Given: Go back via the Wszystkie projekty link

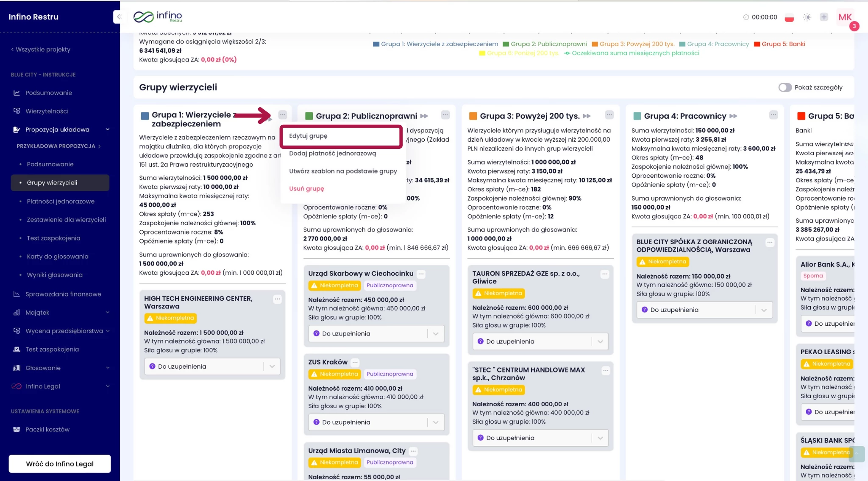Looking at the screenshot, I should click(41, 50).
